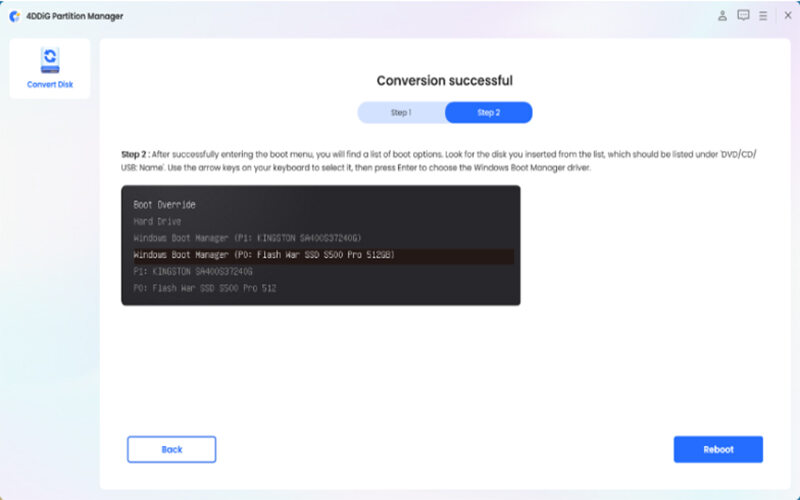Open the user account icon
Screen dimensions: 800x500
[x=723, y=16]
